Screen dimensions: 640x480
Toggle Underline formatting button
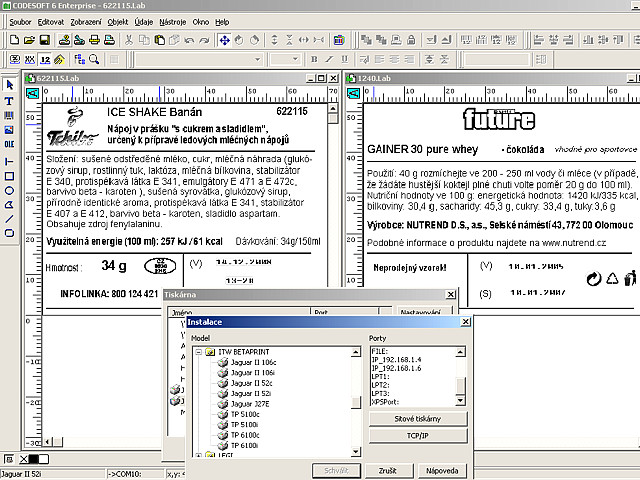point(344,60)
